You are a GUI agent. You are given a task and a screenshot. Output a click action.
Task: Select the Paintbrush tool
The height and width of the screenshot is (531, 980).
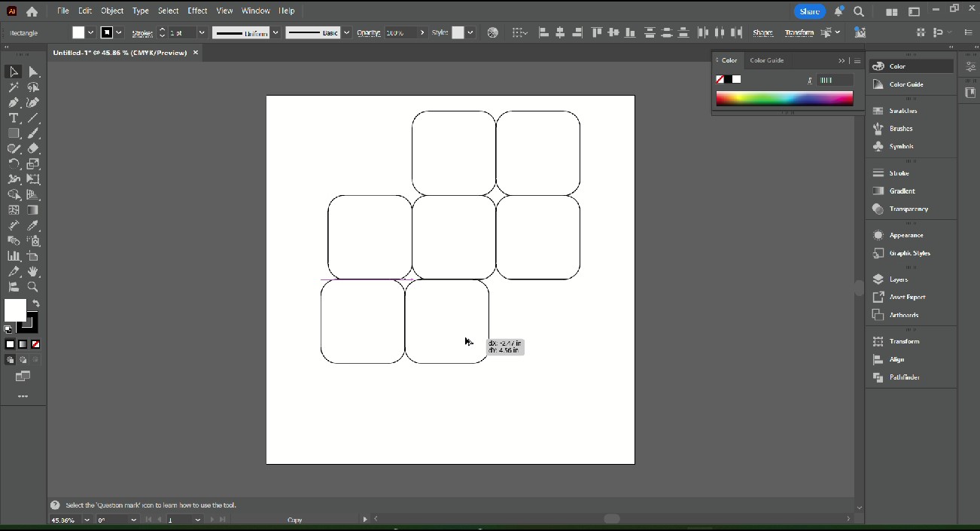[x=33, y=133]
